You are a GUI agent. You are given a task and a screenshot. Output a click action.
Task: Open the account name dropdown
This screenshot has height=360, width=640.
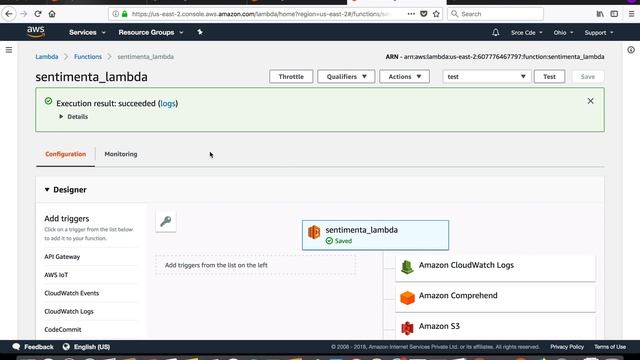tap(527, 33)
